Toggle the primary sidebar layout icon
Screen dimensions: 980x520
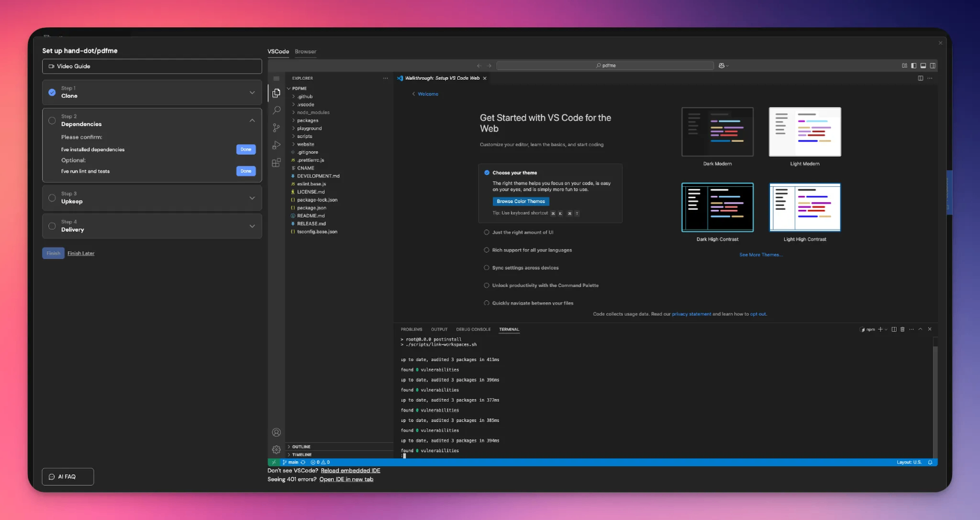913,65
